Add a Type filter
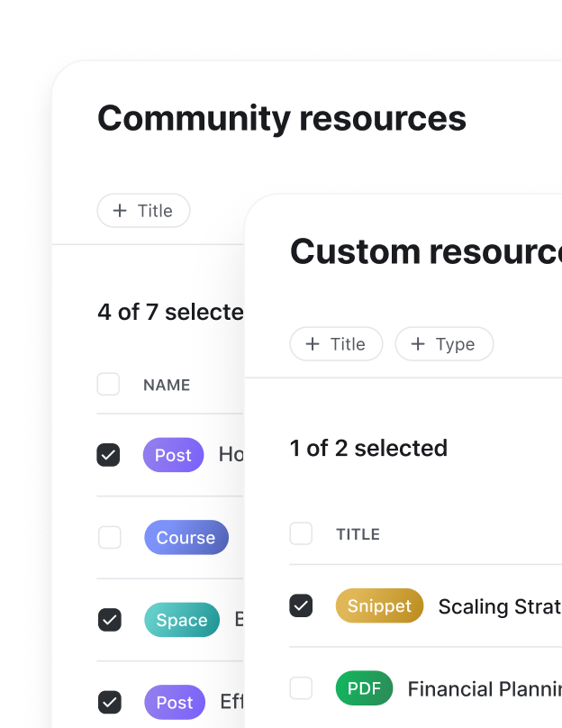 pyautogui.click(x=443, y=344)
